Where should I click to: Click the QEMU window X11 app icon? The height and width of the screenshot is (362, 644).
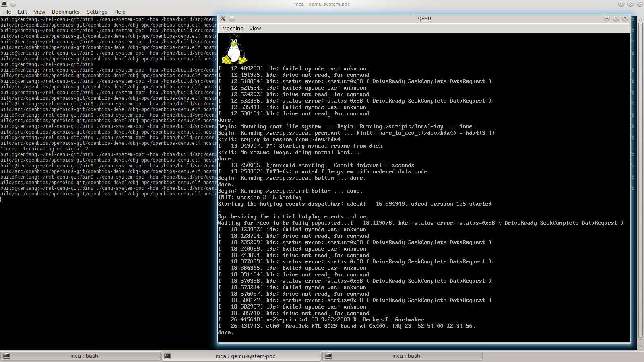[223, 19]
